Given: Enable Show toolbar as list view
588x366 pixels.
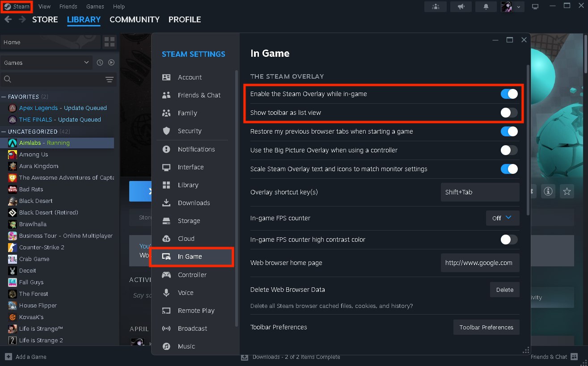Looking at the screenshot, I should (508, 113).
